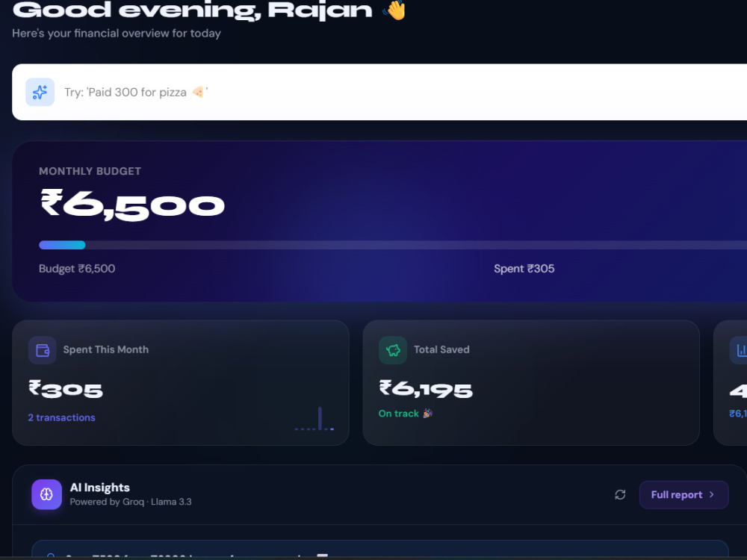
Task: Open the '2 transactions' link
Action: (x=61, y=417)
